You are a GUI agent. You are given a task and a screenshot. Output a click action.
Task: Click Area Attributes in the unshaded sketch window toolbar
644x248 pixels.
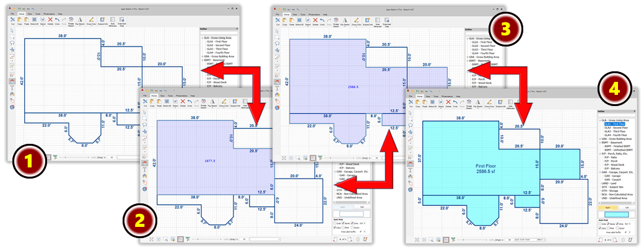click(113, 22)
